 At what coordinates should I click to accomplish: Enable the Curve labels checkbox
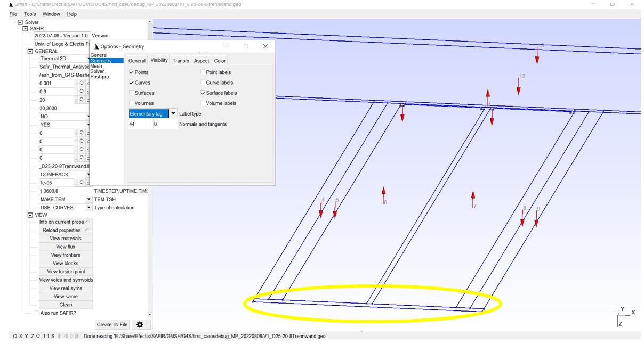pos(202,83)
